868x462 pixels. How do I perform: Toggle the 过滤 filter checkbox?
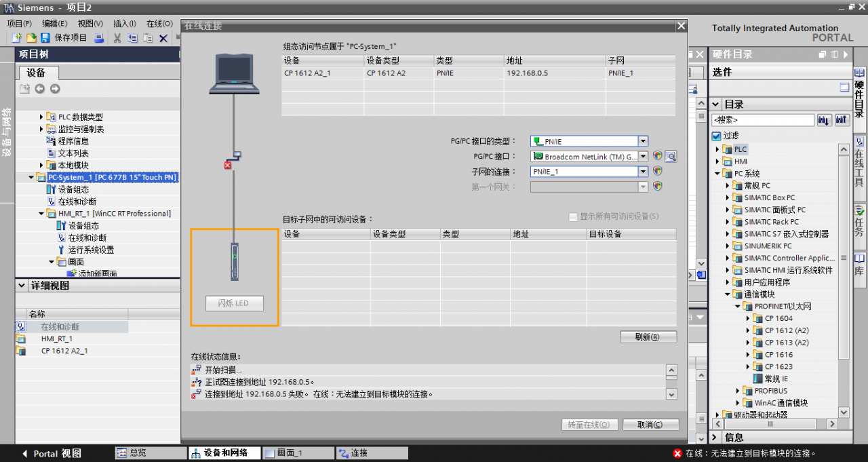[716, 136]
